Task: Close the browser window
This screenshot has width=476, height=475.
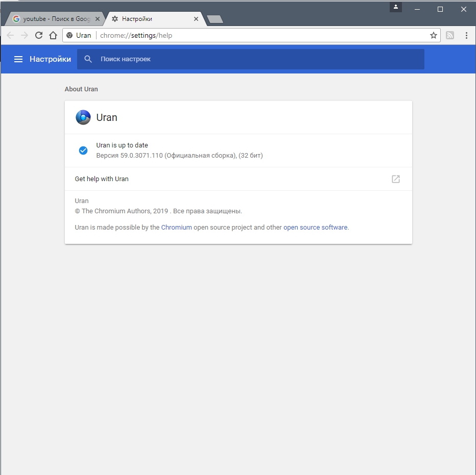Action: [x=464, y=9]
